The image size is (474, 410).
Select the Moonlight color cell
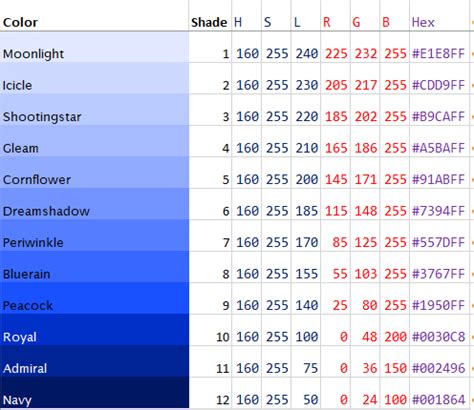click(94, 47)
